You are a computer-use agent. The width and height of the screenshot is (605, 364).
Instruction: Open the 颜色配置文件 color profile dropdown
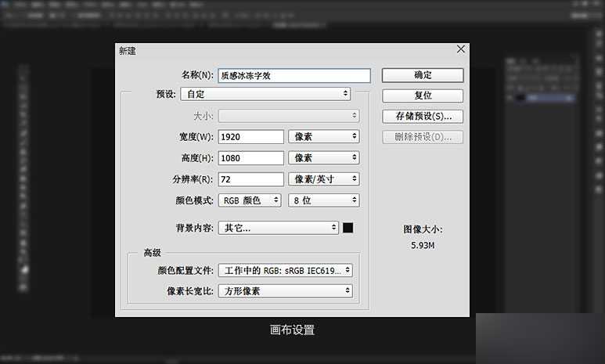pos(286,270)
